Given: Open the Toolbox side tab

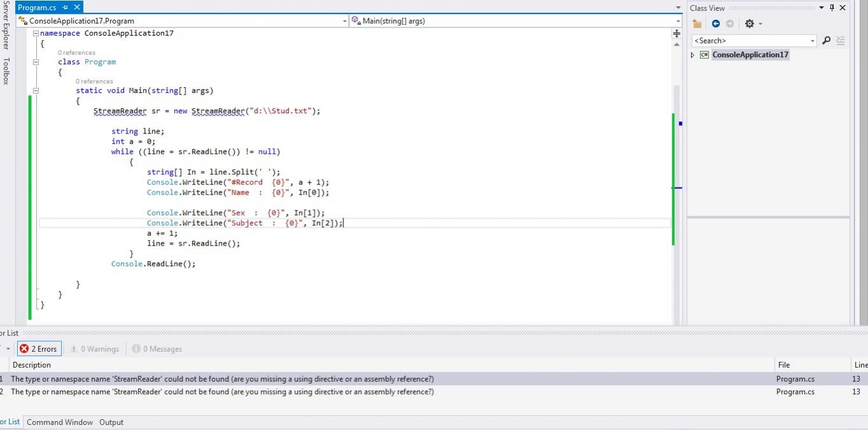Looking at the screenshot, I should click(x=6, y=71).
